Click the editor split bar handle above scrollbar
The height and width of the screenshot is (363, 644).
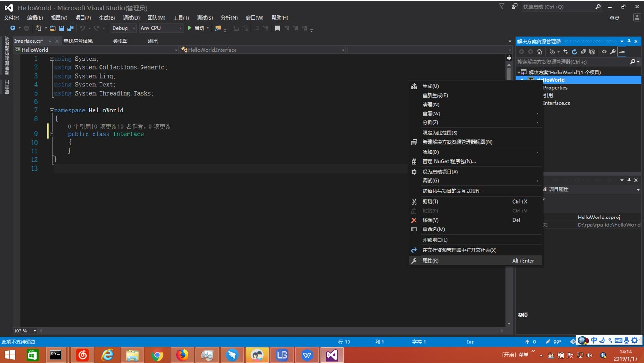(509, 58)
